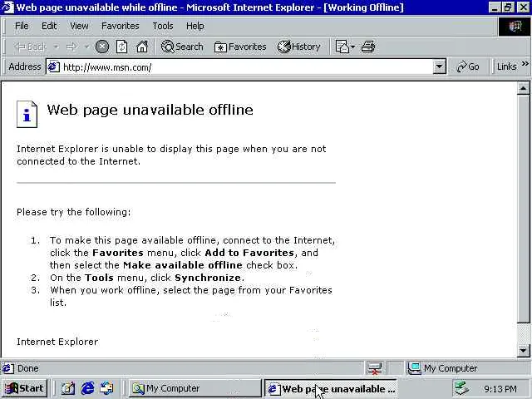Click the scrollbar up arrow

point(523,89)
